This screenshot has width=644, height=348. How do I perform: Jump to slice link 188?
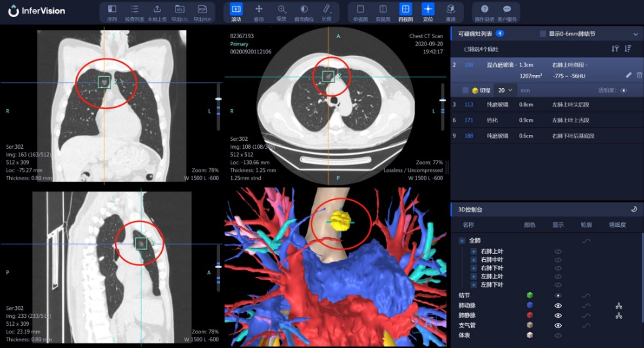pyautogui.click(x=469, y=136)
